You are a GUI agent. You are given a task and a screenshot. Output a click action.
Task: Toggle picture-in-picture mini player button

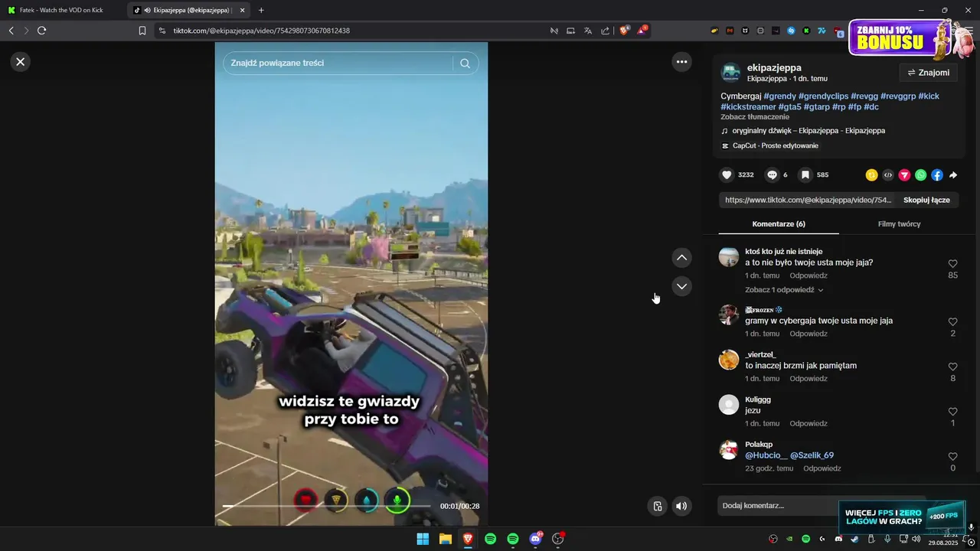pyautogui.click(x=657, y=506)
